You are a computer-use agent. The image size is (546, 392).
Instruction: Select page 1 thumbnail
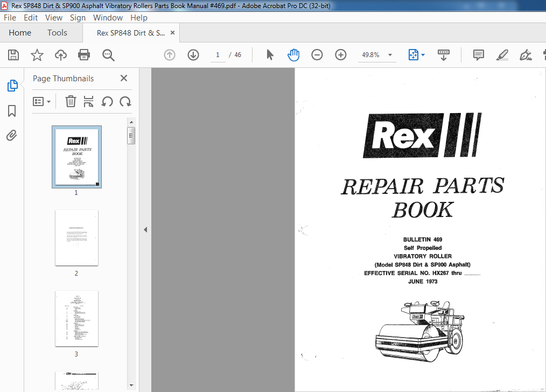pos(76,157)
